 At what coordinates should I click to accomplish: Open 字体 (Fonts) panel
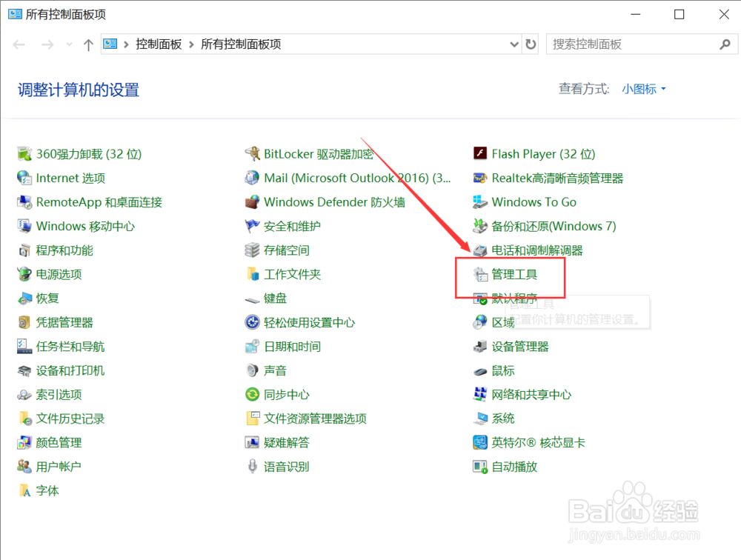[48, 490]
